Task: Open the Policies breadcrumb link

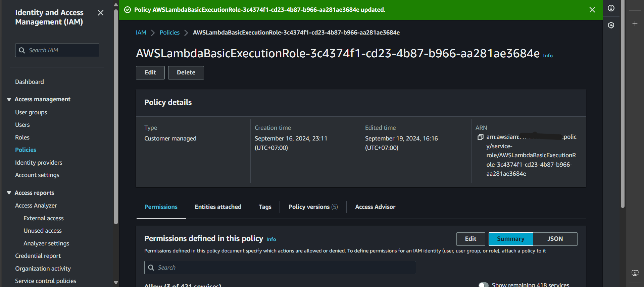Action: [169, 33]
